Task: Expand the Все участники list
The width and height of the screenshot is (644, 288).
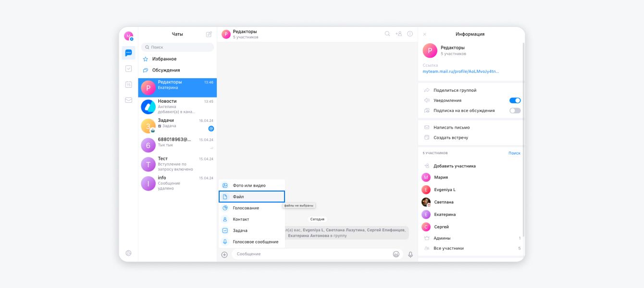Action: coord(471,248)
